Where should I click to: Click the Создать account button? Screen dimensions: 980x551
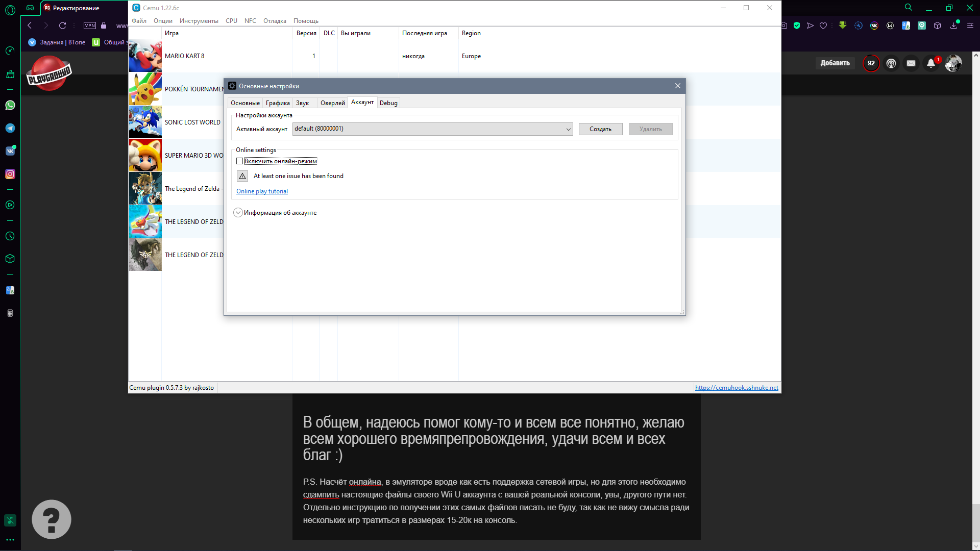pos(600,129)
